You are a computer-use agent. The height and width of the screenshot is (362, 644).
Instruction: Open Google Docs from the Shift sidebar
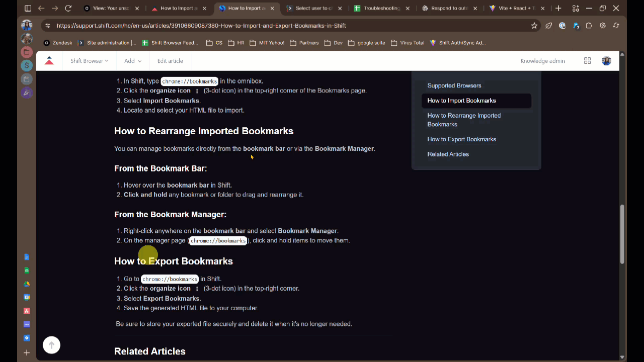tap(27, 256)
